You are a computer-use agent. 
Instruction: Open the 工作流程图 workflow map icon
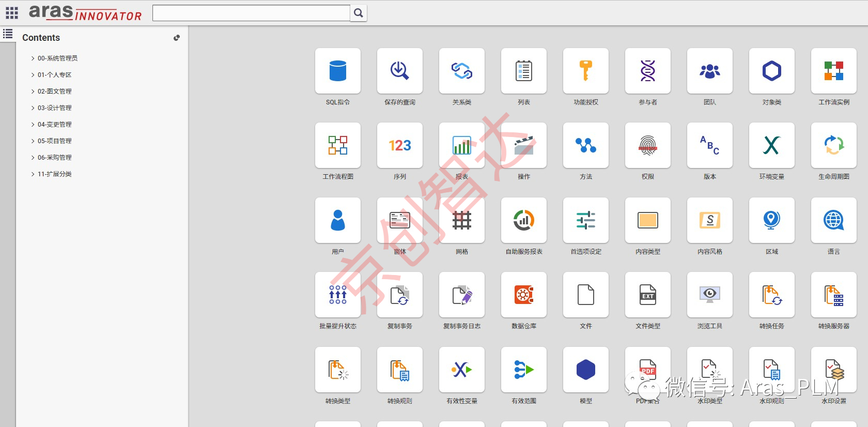click(x=338, y=146)
